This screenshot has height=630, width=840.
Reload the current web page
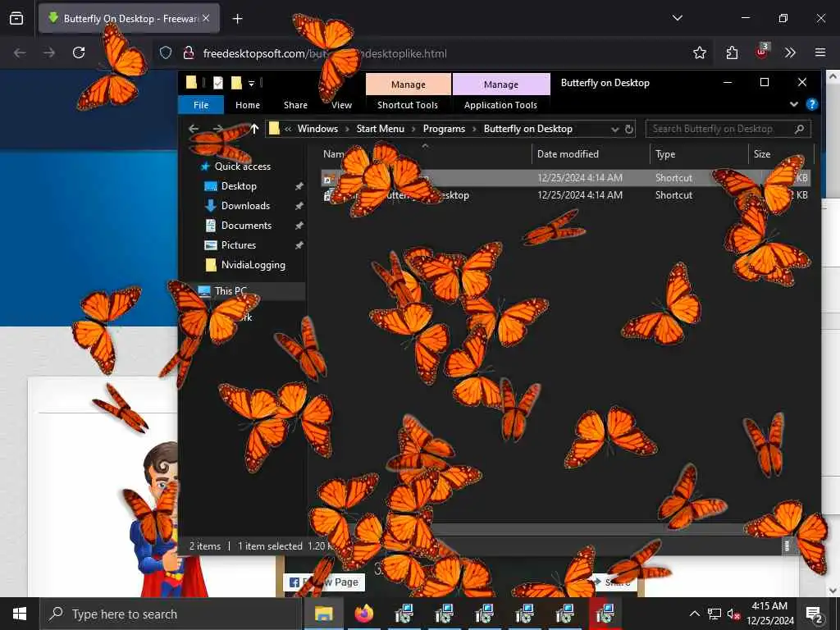point(79,52)
